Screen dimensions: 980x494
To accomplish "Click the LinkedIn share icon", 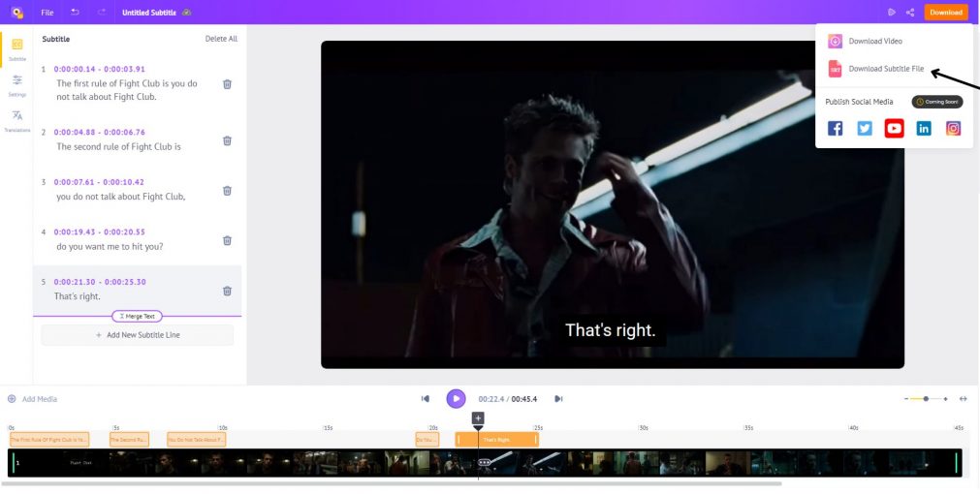I will point(924,128).
